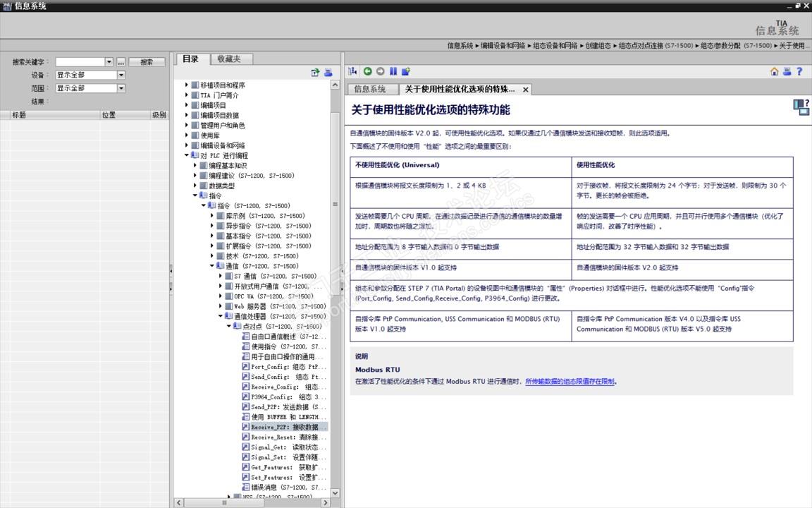The height and width of the screenshot is (508, 812).
Task: Expand 移植项目和程序 tree node
Action: pos(187,85)
